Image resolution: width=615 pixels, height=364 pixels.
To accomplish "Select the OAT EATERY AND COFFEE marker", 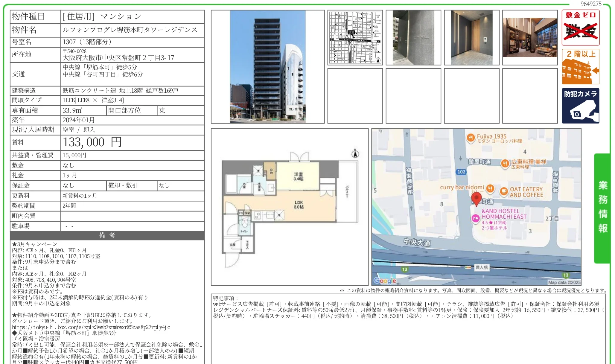I will [x=504, y=191].
